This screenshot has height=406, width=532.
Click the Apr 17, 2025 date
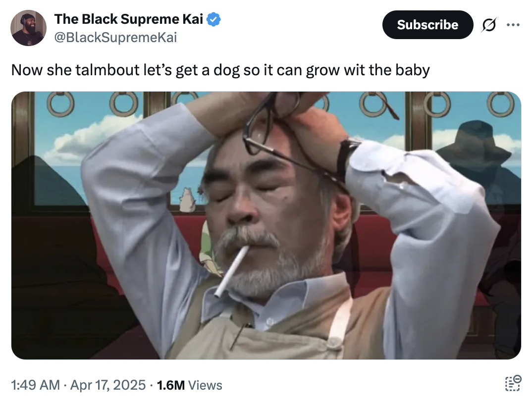coord(108,385)
